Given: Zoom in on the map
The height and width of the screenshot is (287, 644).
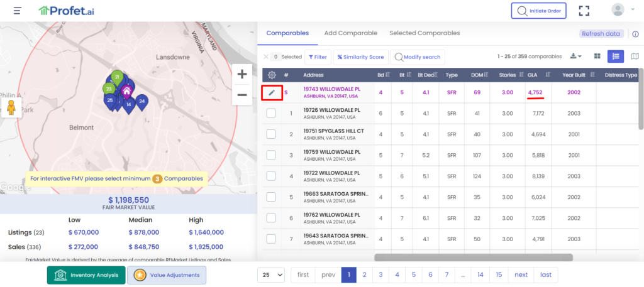Looking at the screenshot, I should click(x=242, y=74).
